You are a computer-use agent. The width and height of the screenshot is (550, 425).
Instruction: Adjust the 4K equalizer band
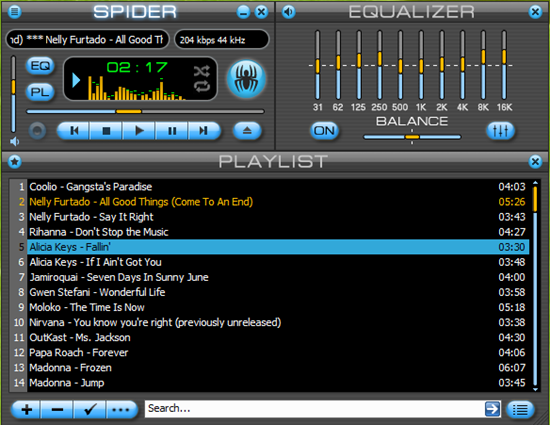[463, 65]
